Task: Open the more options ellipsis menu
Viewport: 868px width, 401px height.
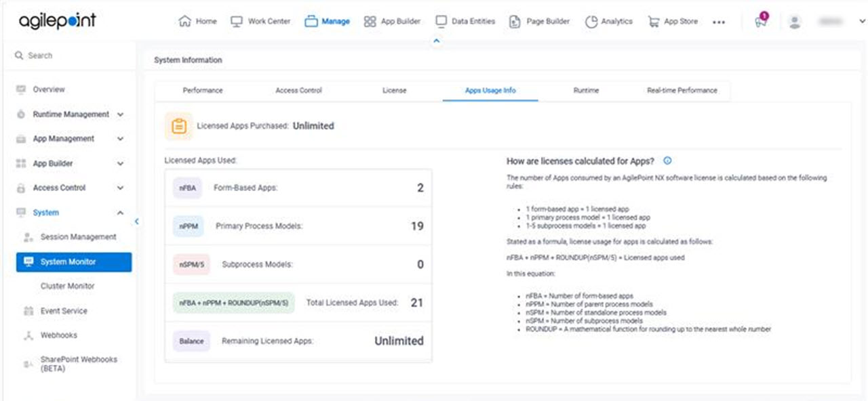Action: point(719,22)
